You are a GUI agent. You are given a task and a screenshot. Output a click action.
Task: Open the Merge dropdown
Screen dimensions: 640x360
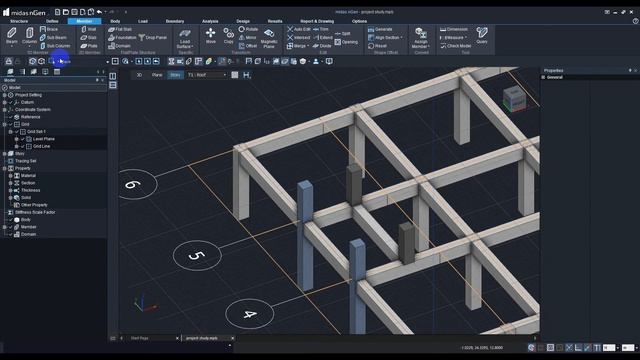tap(298, 46)
